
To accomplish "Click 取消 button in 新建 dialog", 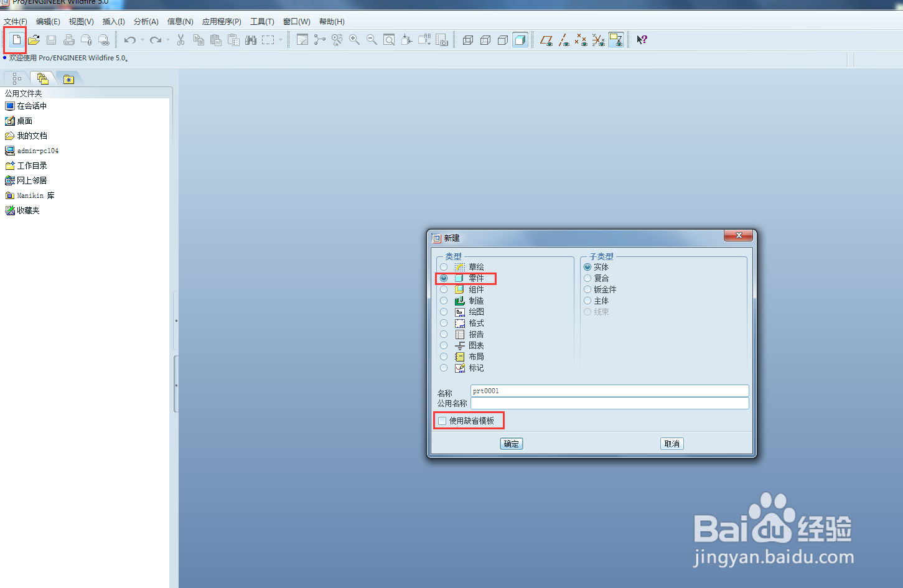I will pos(672,444).
